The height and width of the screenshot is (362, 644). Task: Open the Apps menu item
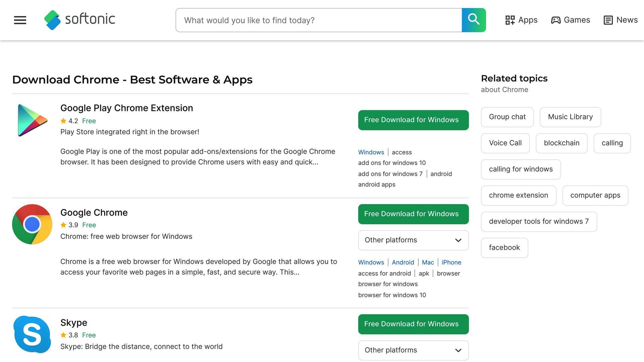[528, 20]
